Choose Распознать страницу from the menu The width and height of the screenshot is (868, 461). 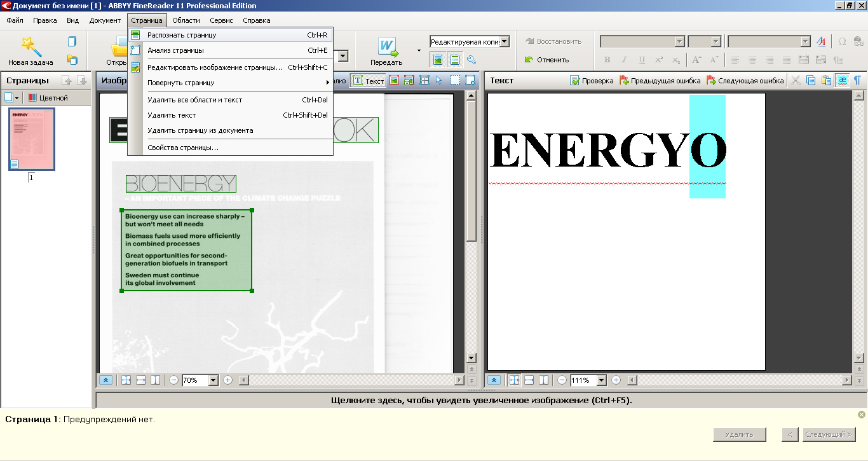pyautogui.click(x=230, y=35)
